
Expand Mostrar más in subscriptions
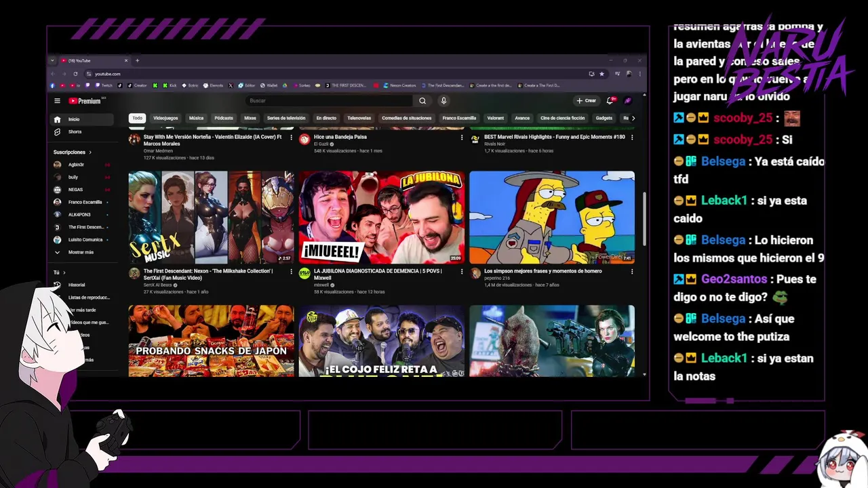pyautogui.click(x=81, y=252)
